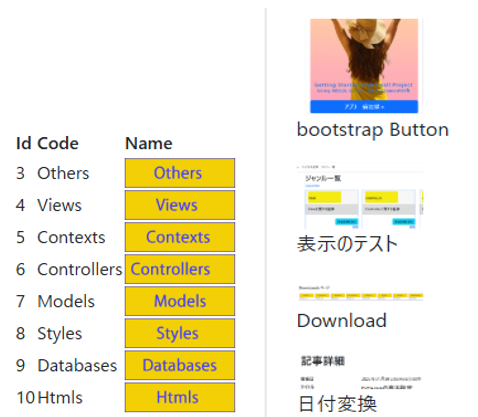Viewport: 478px width, 417px height.
Task: Open the Models category button
Action: point(180,301)
